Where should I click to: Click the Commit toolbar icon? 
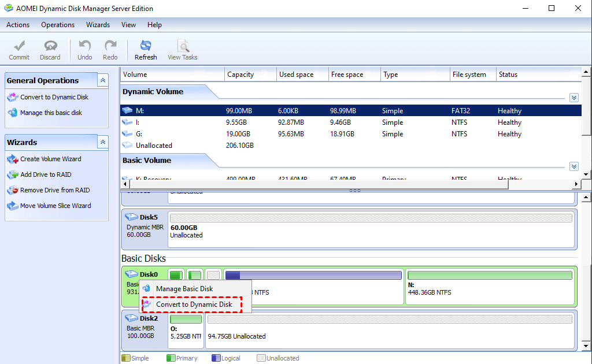[x=19, y=46]
